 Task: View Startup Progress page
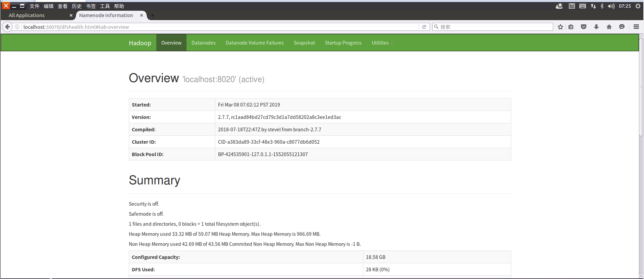pos(343,43)
